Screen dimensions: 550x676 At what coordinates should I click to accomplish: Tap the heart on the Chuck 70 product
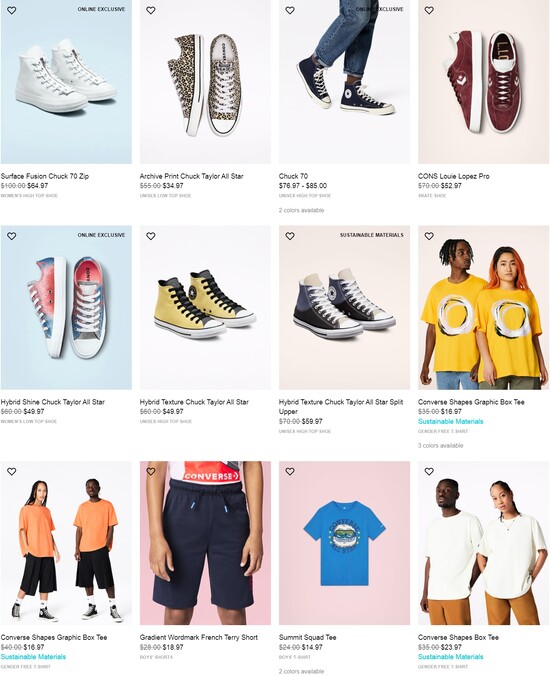tap(290, 10)
